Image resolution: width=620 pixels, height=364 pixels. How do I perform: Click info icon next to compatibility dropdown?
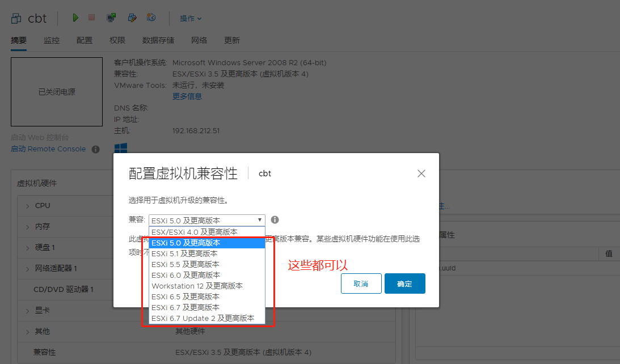tap(275, 220)
